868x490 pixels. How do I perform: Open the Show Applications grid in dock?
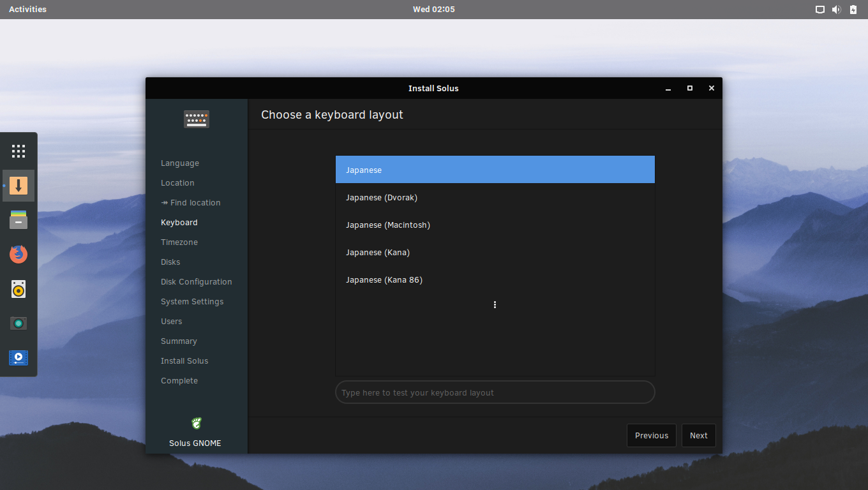(19, 151)
